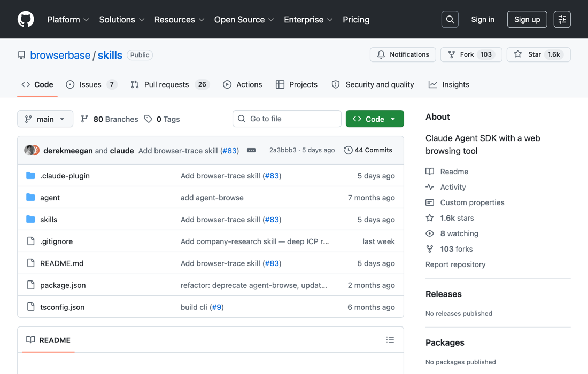Open the "add agent-browse" commit message
Screen dimensions: 588x374
pos(212,198)
